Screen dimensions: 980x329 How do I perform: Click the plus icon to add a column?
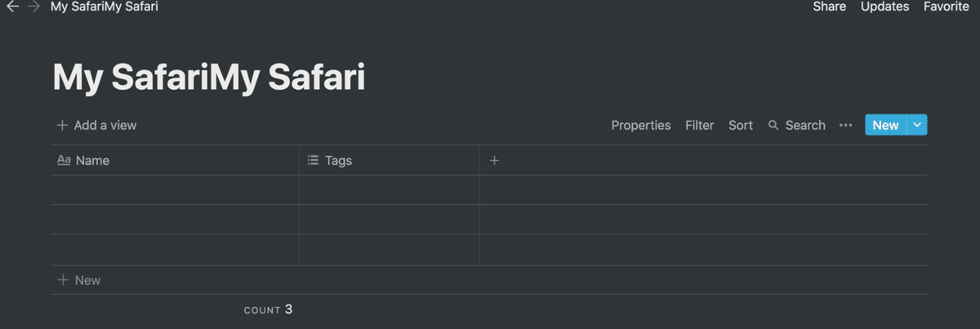(494, 161)
